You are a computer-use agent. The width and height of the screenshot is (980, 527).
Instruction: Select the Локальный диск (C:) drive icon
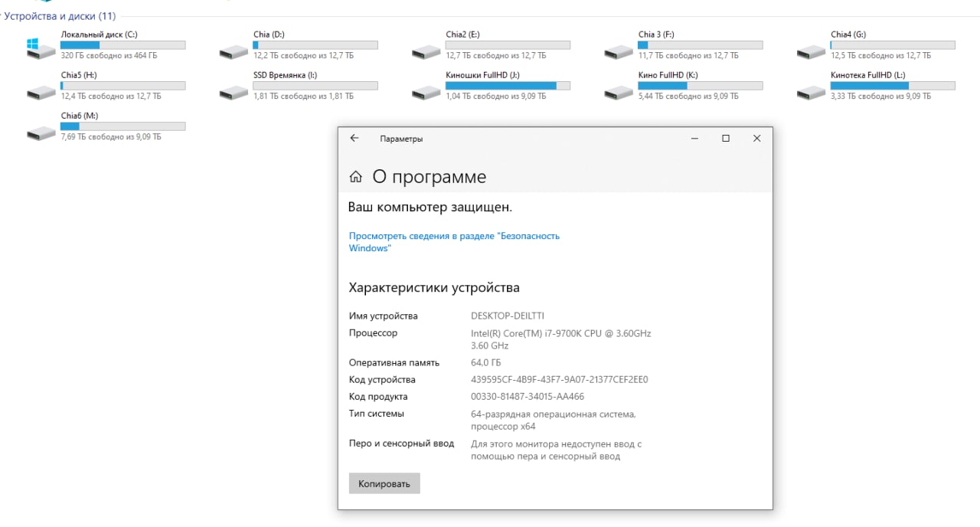point(41,49)
